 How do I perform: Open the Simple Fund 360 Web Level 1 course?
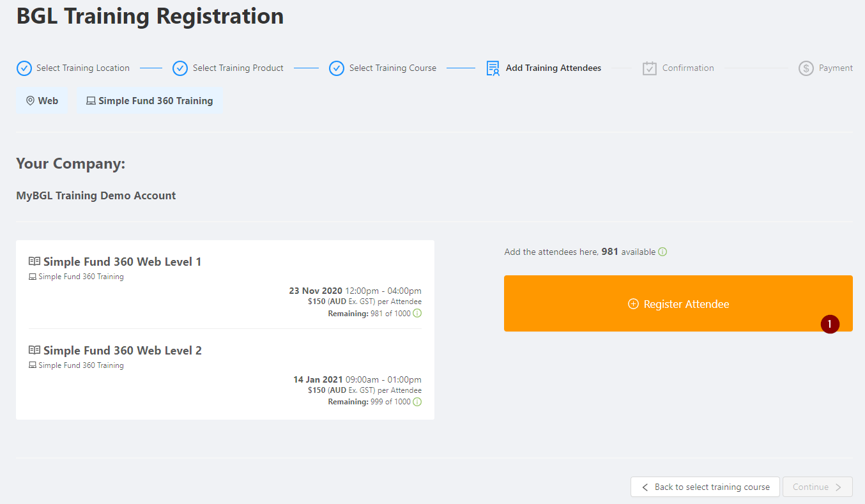click(122, 261)
